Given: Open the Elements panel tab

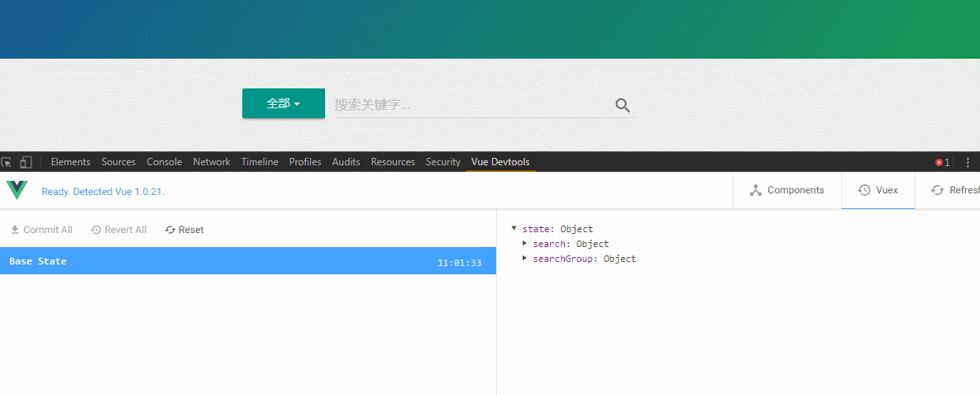Looking at the screenshot, I should coord(70,162).
